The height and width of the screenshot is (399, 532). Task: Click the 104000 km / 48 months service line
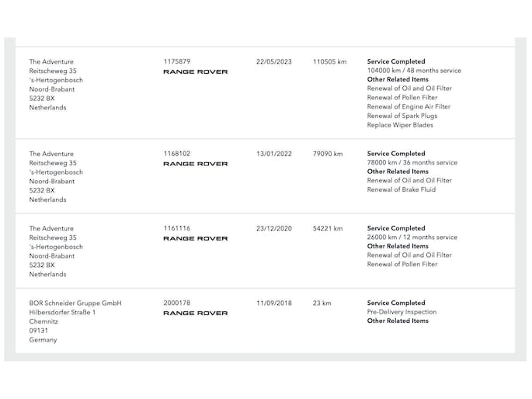coord(414,71)
